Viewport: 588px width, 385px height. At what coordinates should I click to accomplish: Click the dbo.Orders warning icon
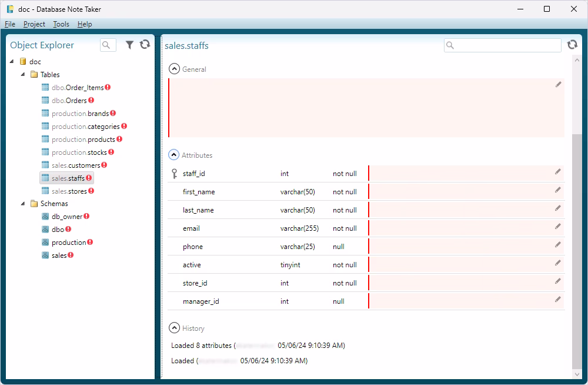click(x=91, y=100)
